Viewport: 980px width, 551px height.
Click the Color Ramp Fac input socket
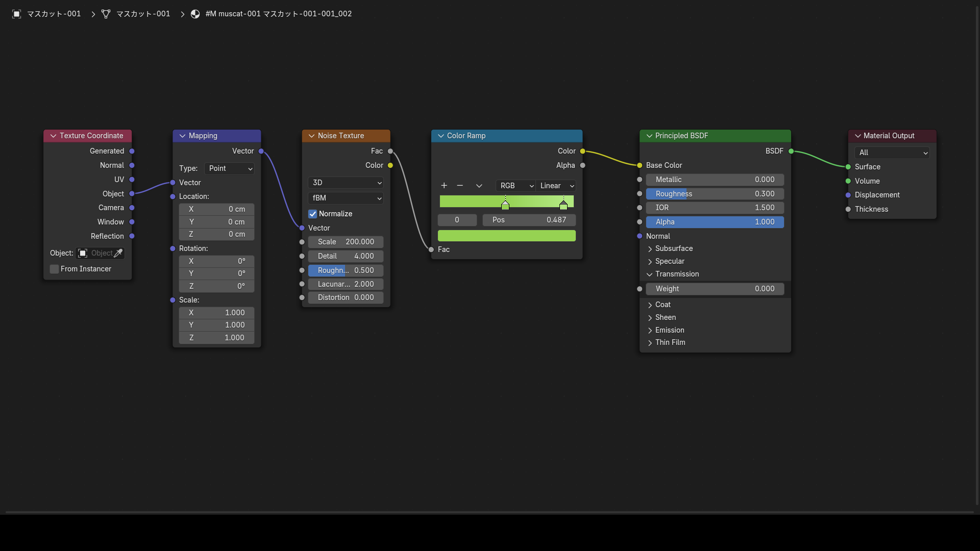pos(431,249)
